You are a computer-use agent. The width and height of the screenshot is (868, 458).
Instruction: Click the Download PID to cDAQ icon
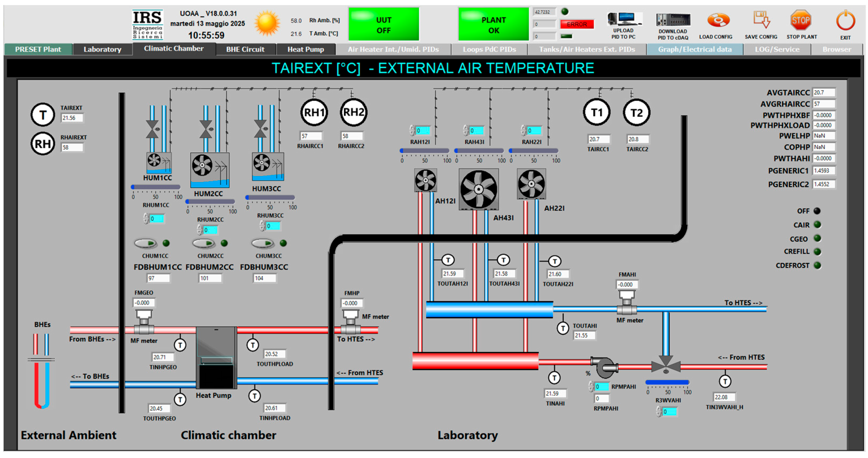click(x=673, y=20)
